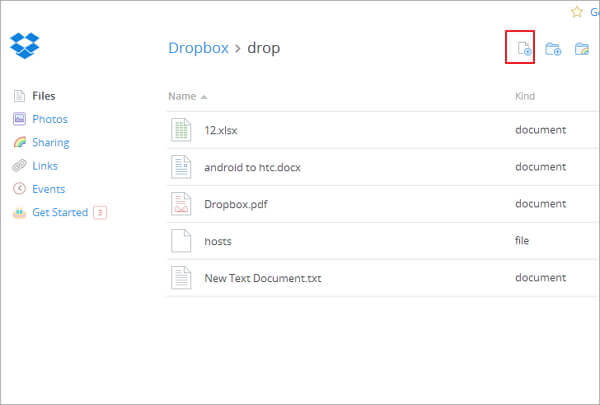600x405 pixels.
Task: Click the Dropbox.pdf file icon
Action: (181, 204)
